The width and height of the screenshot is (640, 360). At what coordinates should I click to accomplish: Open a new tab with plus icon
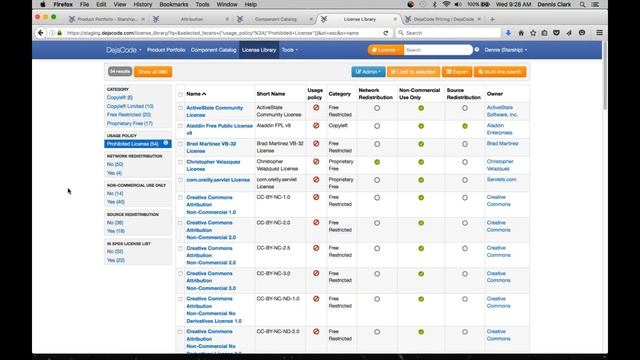(x=492, y=19)
